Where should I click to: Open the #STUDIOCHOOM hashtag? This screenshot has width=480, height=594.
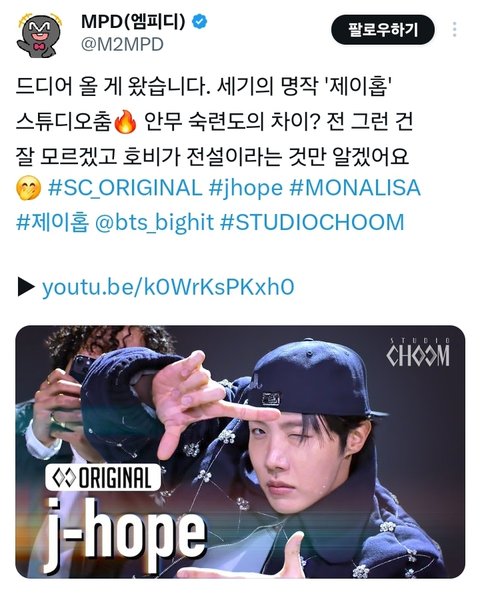pos(312,222)
